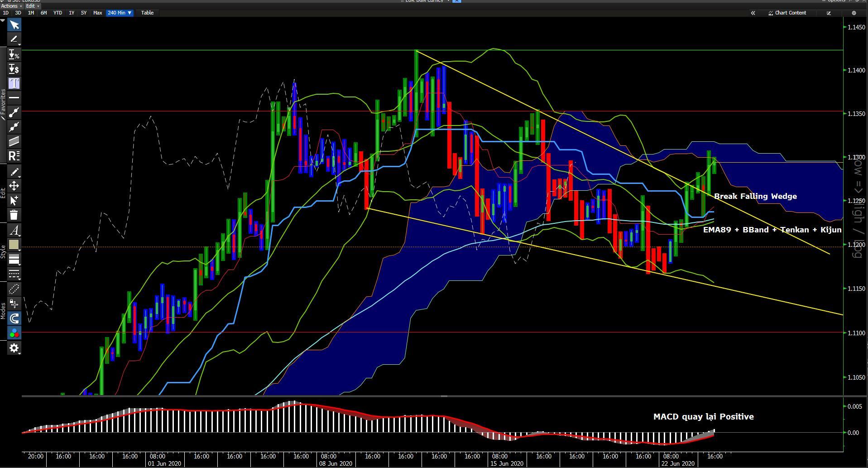Select the extended trend line tool
Image resolution: width=868 pixels, height=468 pixels.
coord(14,127)
